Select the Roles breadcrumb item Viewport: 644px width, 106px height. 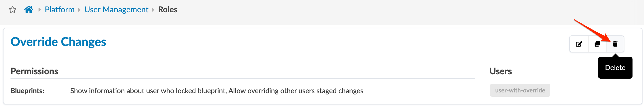tap(168, 10)
